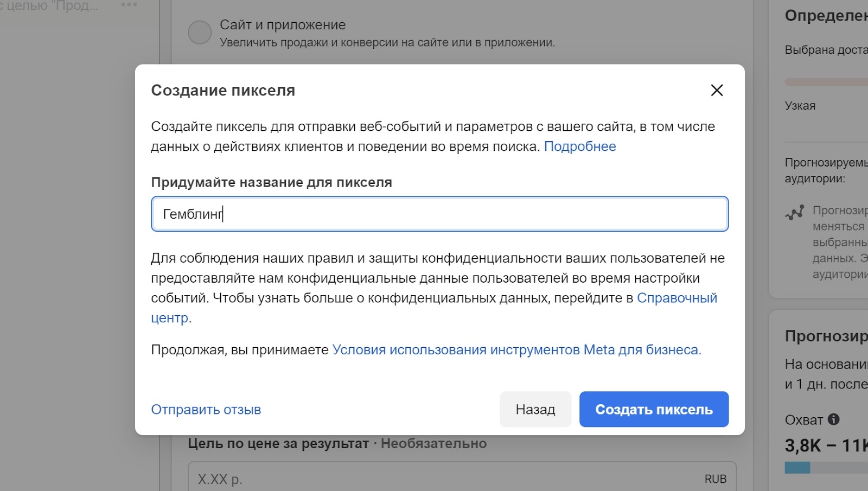The height and width of the screenshot is (491, 868).
Task: Click Создать пиксель button
Action: [x=654, y=409]
